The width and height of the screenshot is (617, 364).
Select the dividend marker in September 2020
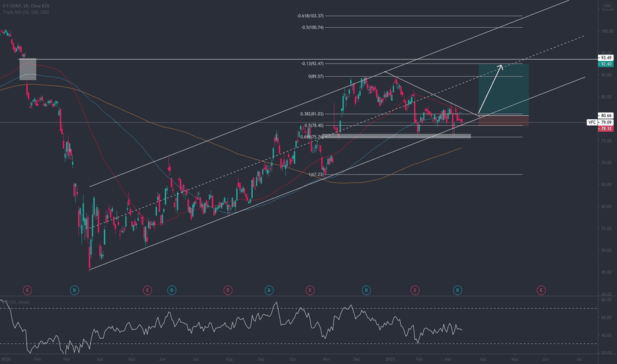coord(269,291)
